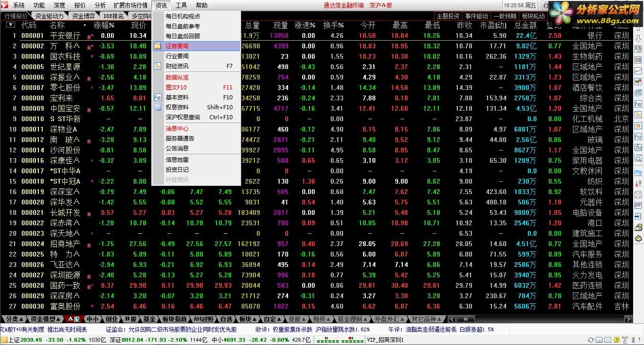Click the antenna signal icon in status bar
Image resolution: width=644 pixels, height=345 pixels.
[625, 340]
